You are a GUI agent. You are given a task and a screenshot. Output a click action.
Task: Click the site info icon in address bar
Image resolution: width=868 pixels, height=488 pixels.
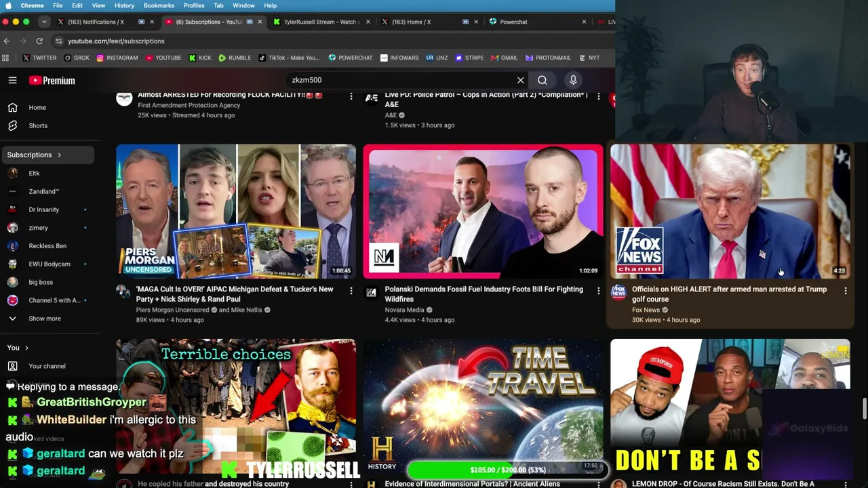coord(59,41)
